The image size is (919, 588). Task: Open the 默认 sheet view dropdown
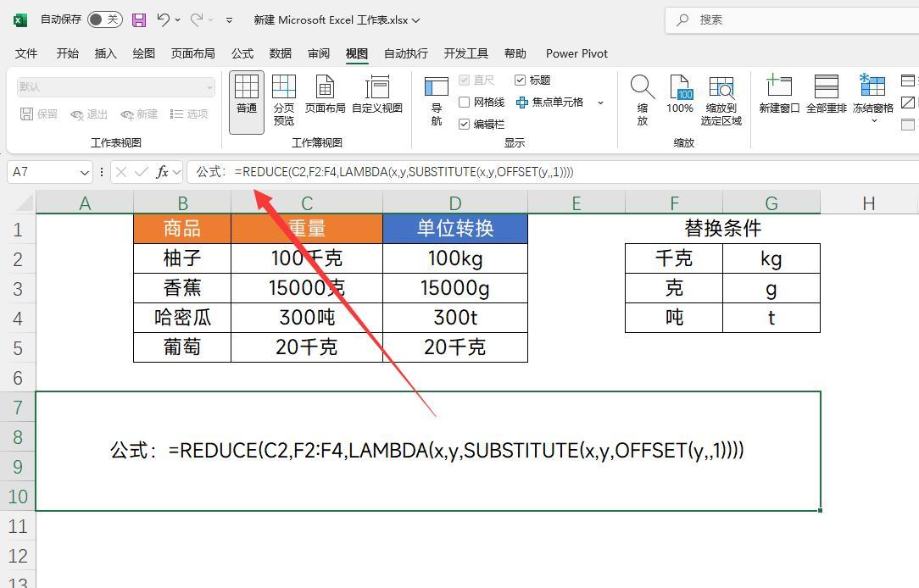click(x=116, y=87)
